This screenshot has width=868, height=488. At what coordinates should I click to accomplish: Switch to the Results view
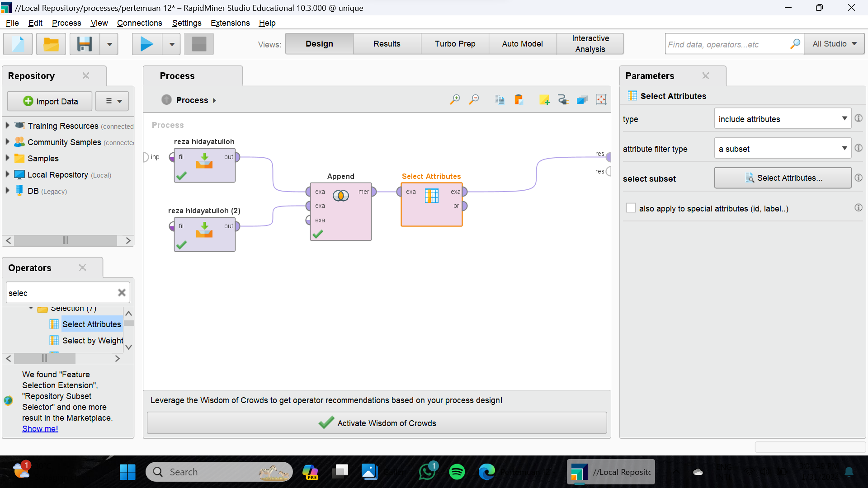(x=387, y=44)
